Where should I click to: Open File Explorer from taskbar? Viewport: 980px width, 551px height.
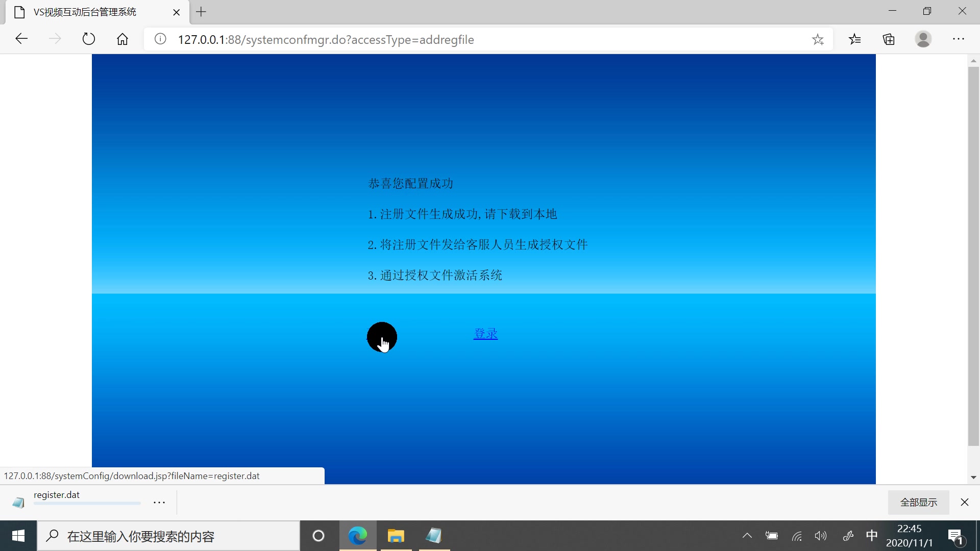point(396,536)
